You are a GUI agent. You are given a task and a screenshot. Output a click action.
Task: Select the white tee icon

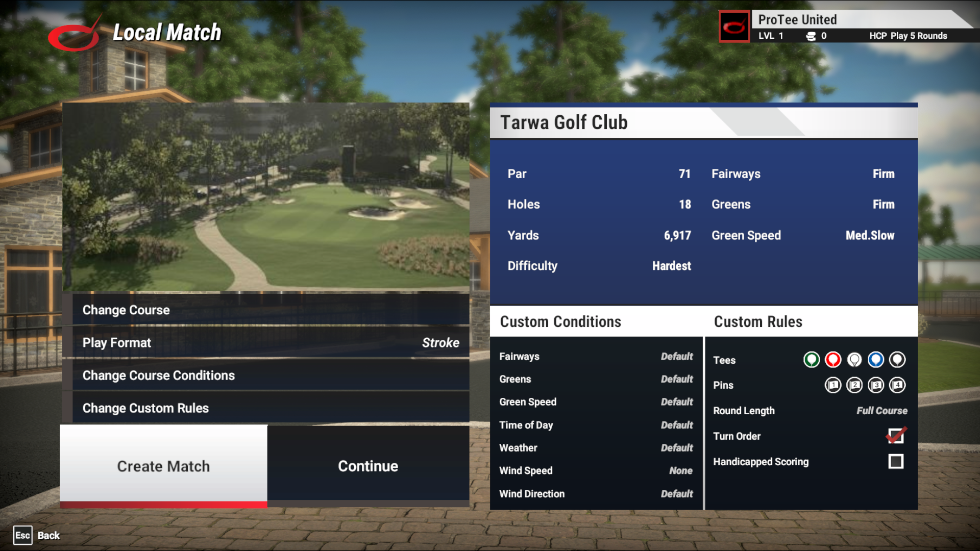[854, 359]
